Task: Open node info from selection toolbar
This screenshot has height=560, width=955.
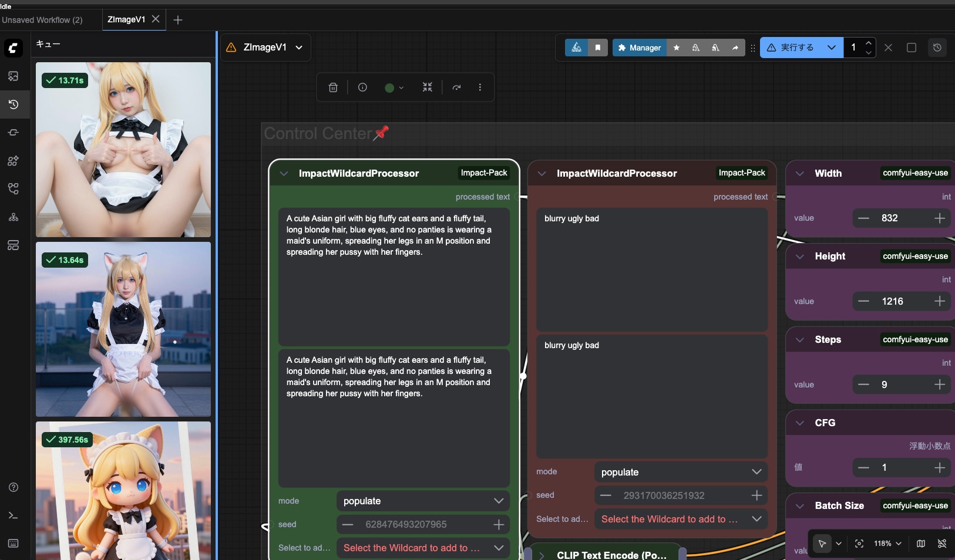Action: [362, 87]
